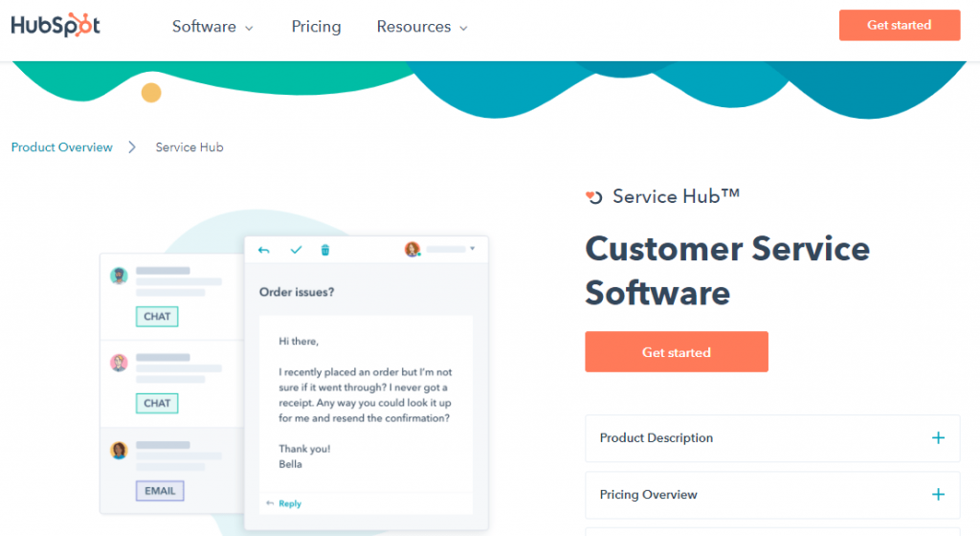The width and height of the screenshot is (980, 536).
Task: Click the EMAIL tag
Action: point(160,491)
